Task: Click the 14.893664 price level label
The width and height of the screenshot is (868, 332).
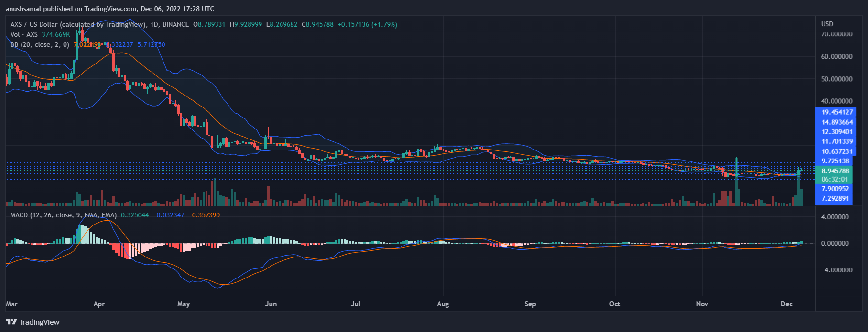Action: click(x=837, y=122)
